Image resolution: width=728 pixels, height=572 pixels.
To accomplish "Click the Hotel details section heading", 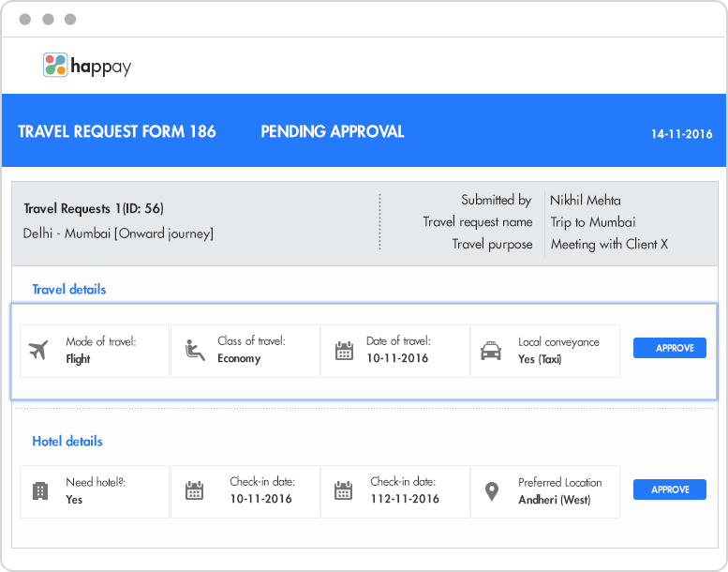I will pyautogui.click(x=67, y=442).
